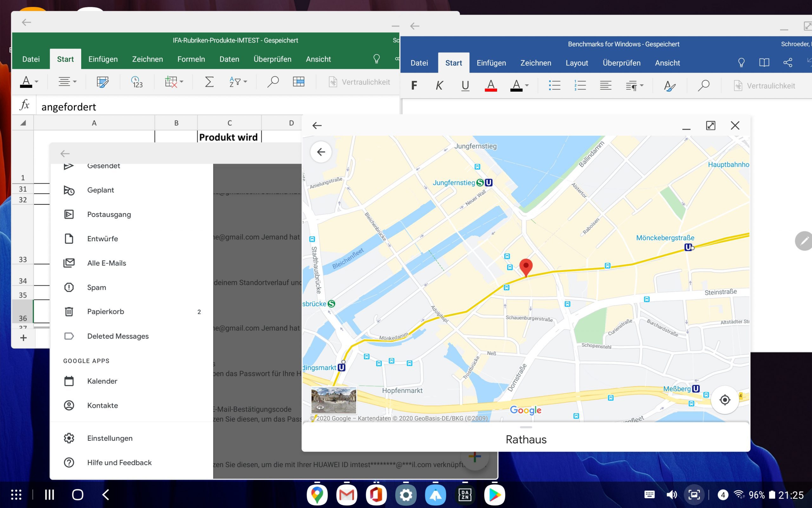Click floating pencil edit handle

pos(804,241)
